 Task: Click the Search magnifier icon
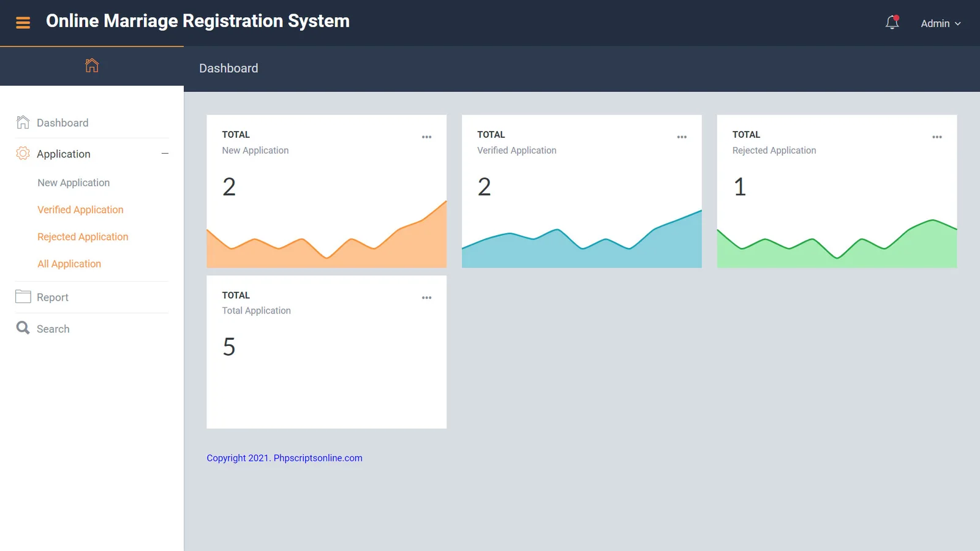pyautogui.click(x=23, y=328)
